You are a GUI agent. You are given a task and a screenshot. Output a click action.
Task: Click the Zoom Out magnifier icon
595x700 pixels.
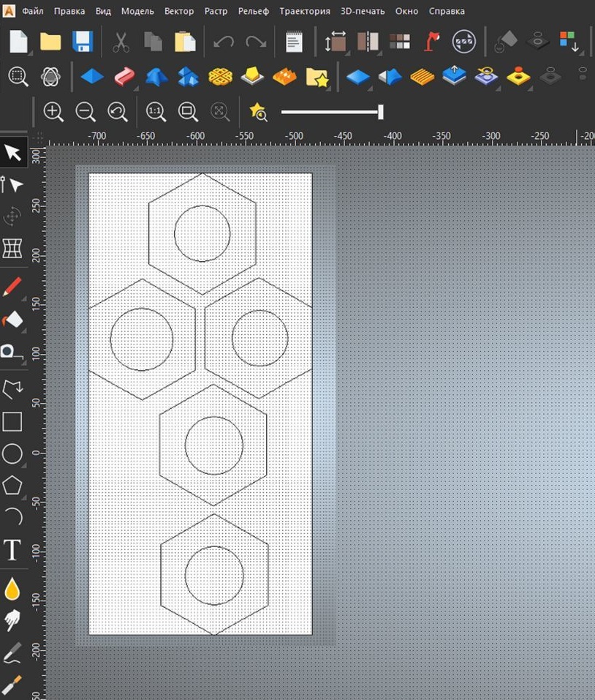pos(86,112)
